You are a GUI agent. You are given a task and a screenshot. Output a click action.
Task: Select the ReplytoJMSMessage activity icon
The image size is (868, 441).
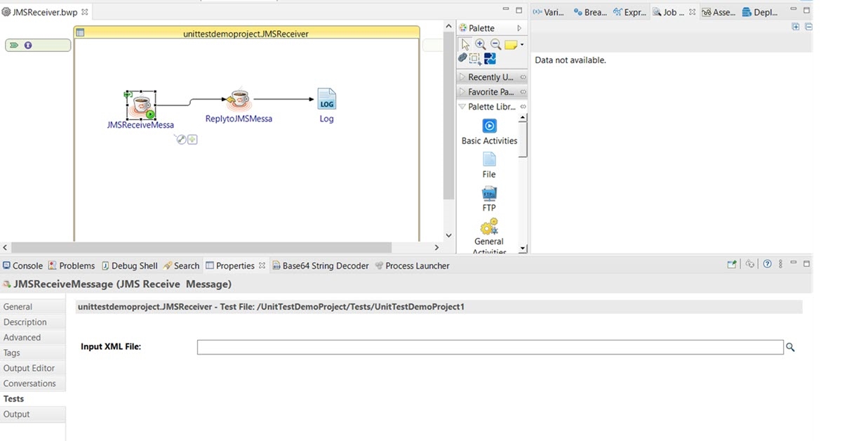click(x=239, y=100)
